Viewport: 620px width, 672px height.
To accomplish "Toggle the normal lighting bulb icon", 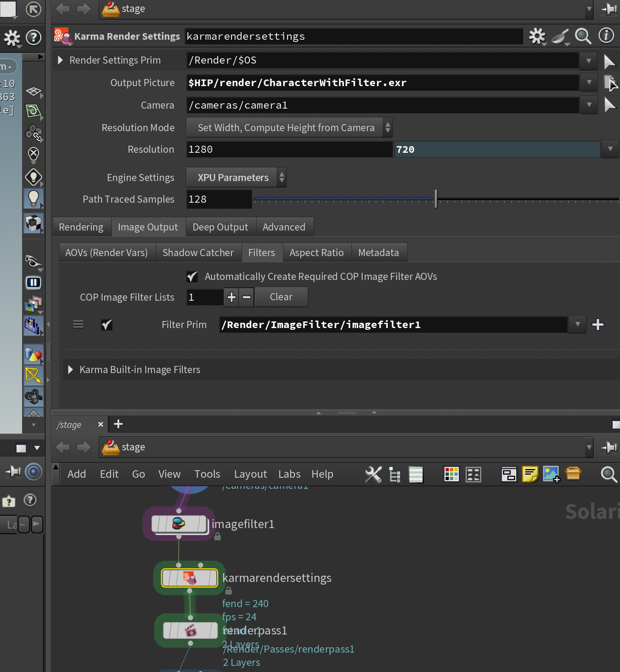I will [x=34, y=199].
